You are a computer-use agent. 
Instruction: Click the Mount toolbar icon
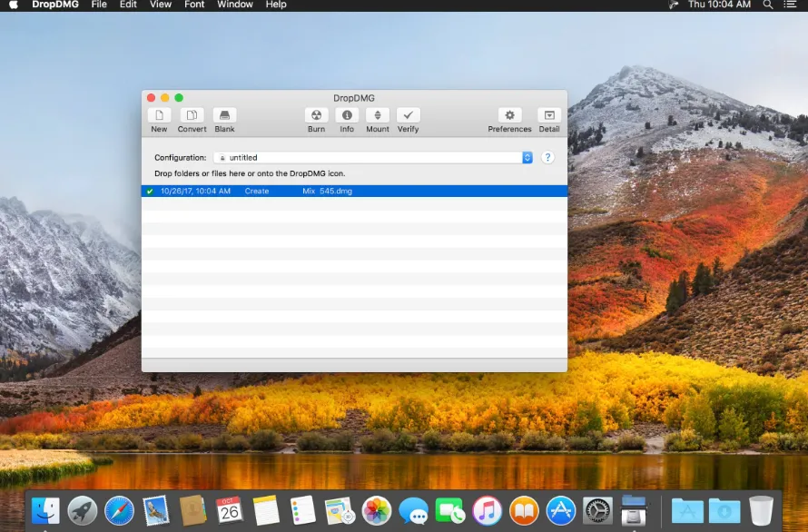point(378,115)
